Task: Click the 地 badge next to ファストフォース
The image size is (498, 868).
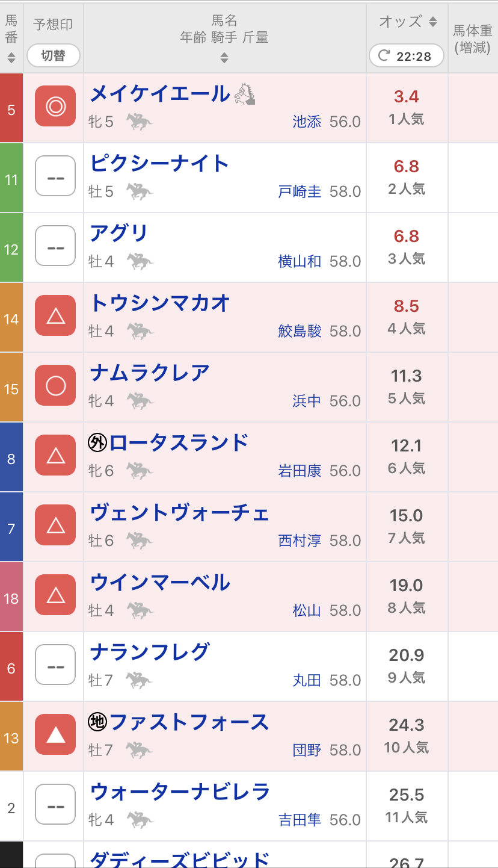Action: (97, 722)
